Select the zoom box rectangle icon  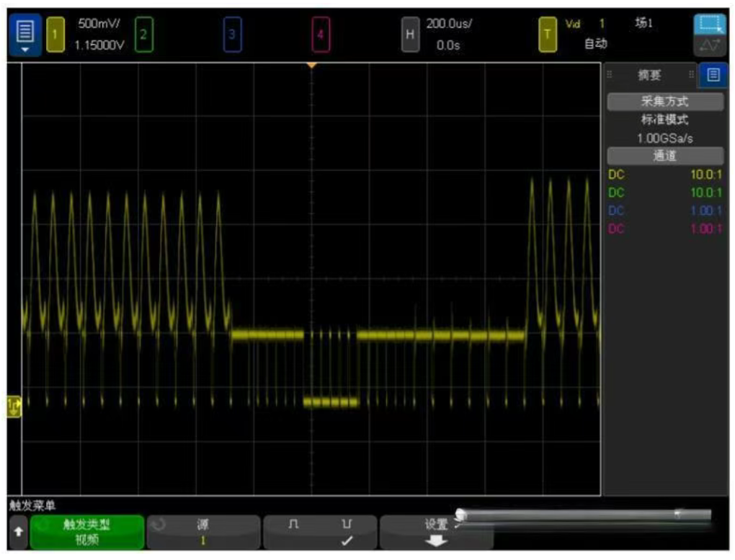(710, 25)
